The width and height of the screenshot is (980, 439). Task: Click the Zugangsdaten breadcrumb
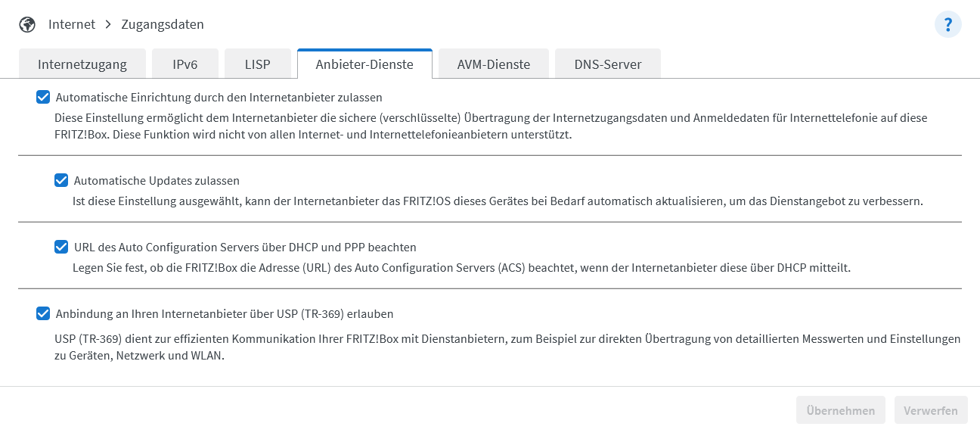[x=163, y=24]
